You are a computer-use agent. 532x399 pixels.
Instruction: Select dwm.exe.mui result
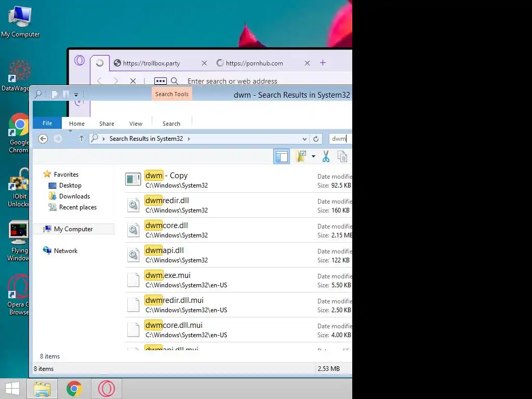point(238,280)
